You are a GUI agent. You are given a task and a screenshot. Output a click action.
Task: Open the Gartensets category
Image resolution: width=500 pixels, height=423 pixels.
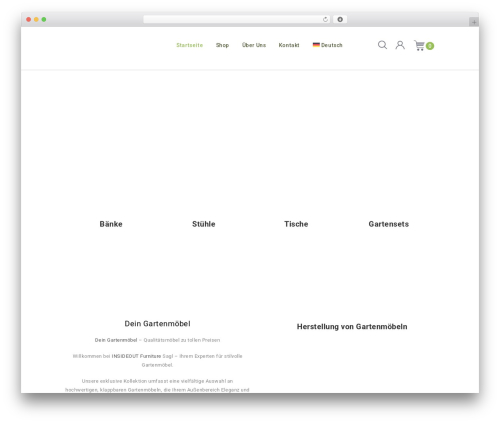pyautogui.click(x=389, y=224)
